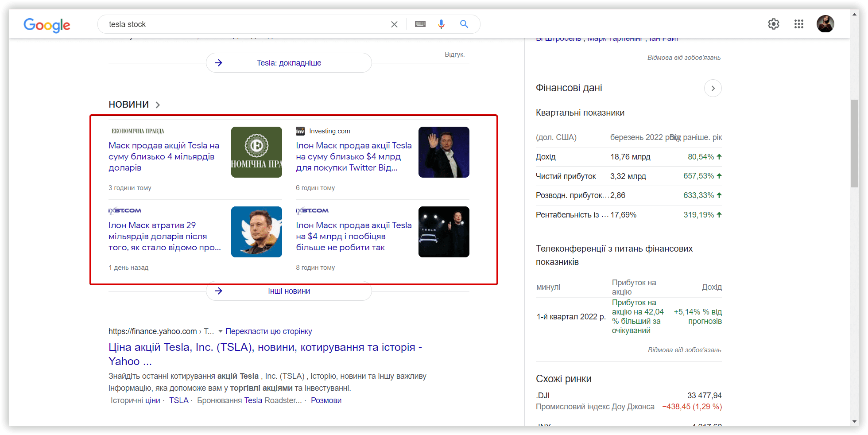Open the Tesla: докладніше button
The width and height of the screenshot is (868, 435).
(289, 63)
